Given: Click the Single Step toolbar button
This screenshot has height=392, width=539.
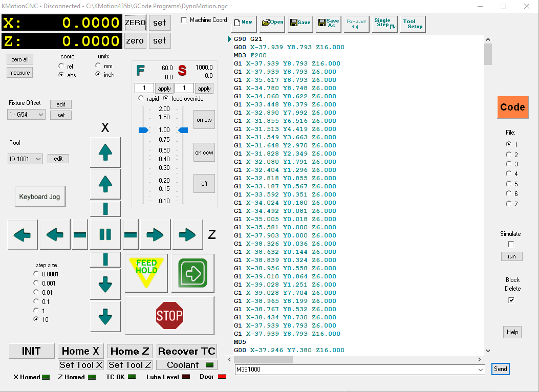Looking at the screenshot, I should click(x=384, y=23).
